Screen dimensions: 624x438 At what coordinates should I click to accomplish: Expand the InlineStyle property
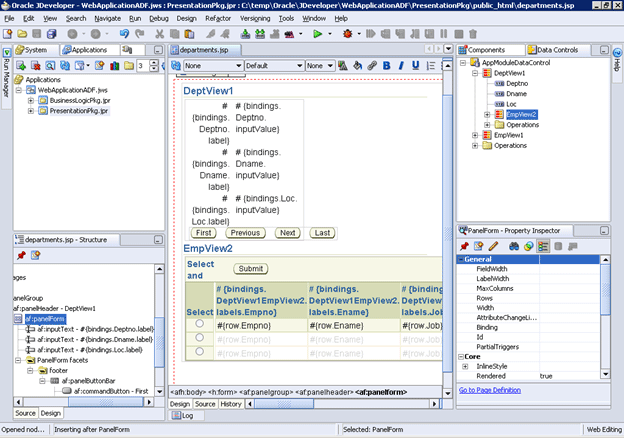click(465, 366)
